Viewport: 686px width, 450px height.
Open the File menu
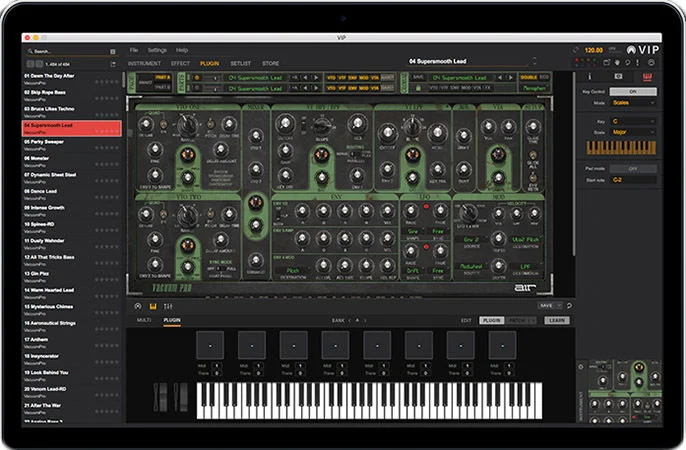coord(133,50)
